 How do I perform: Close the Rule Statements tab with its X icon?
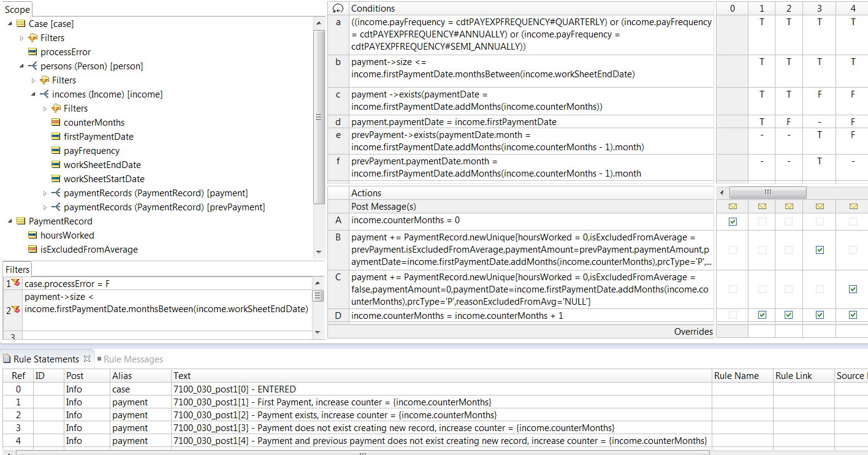[87, 359]
